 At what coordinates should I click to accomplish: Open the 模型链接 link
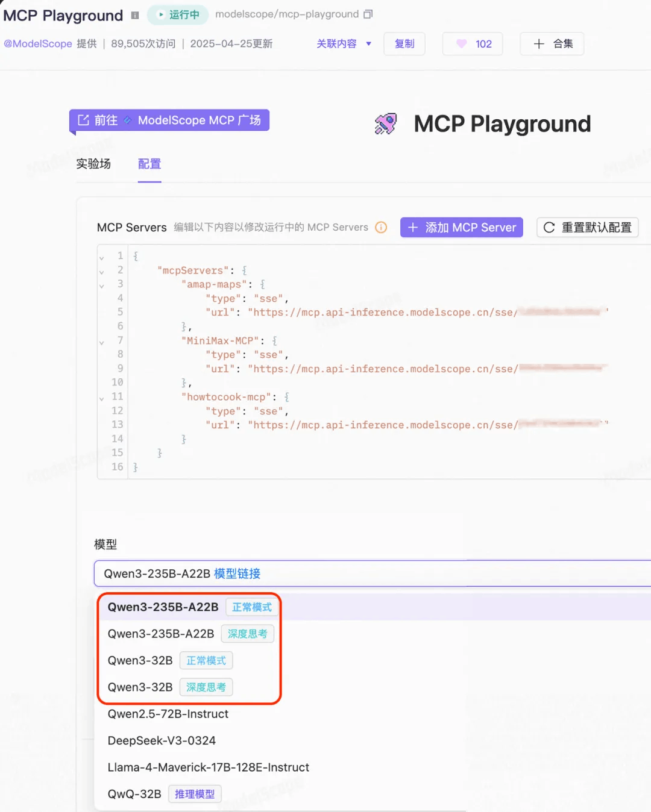(x=237, y=573)
